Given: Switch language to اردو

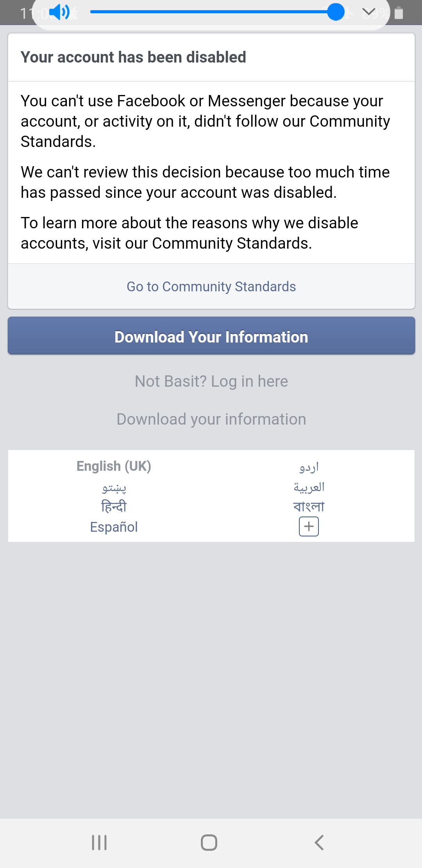Looking at the screenshot, I should tap(309, 467).
